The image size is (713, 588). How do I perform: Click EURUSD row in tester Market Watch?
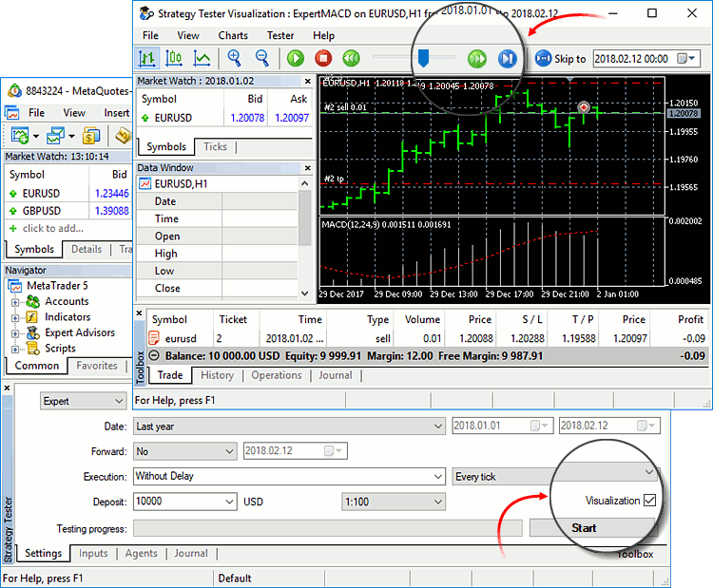coord(224,118)
